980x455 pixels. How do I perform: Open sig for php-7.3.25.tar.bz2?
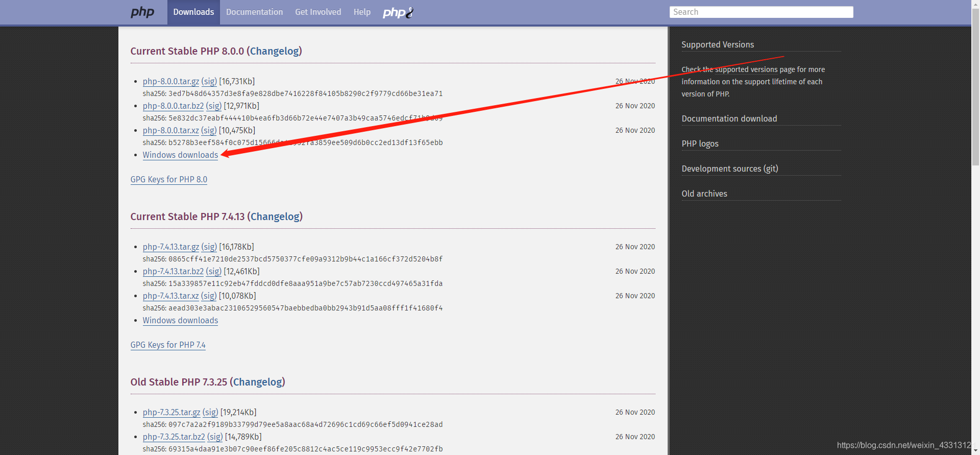point(215,437)
